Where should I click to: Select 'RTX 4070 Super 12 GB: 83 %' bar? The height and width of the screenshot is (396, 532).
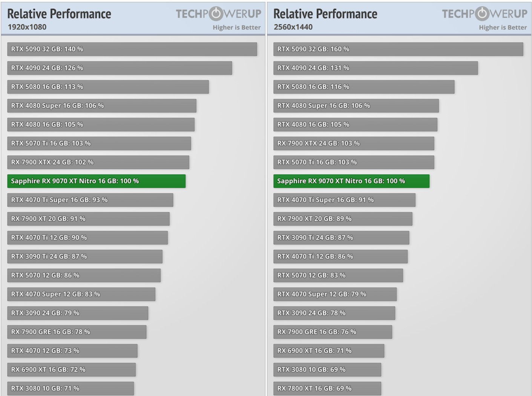(81, 294)
